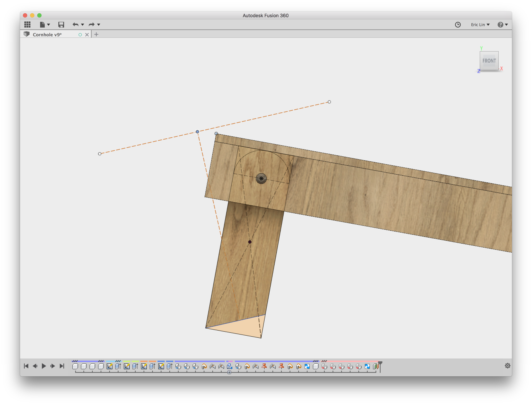Close the Cornhole v9 document tab

click(x=87, y=35)
